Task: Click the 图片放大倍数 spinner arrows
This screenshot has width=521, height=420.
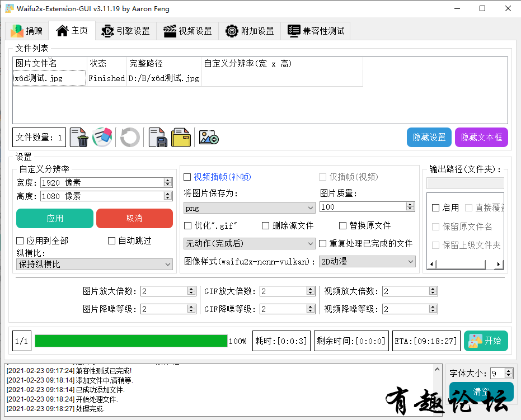Action: [x=191, y=291]
